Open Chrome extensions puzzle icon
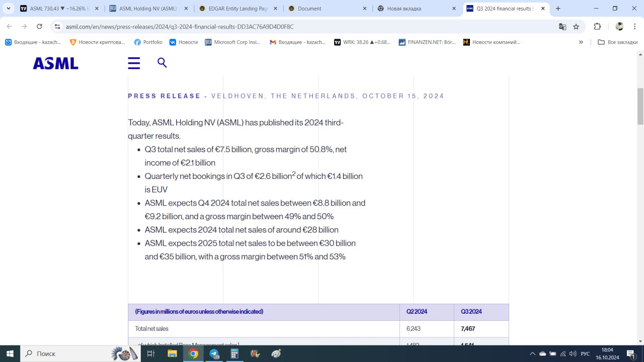Viewport: 644px width, 362px height. coord(597,27)
